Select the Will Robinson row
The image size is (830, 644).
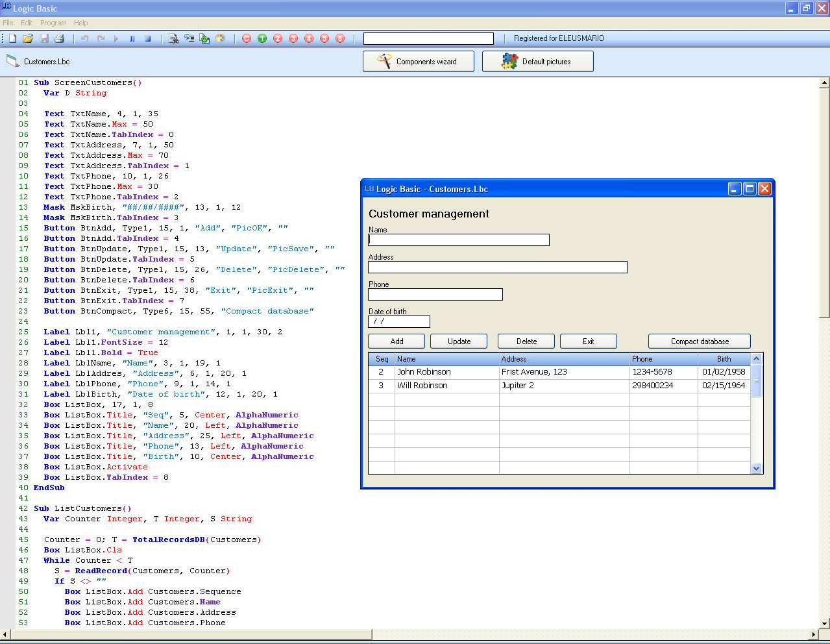click(559, 386)
